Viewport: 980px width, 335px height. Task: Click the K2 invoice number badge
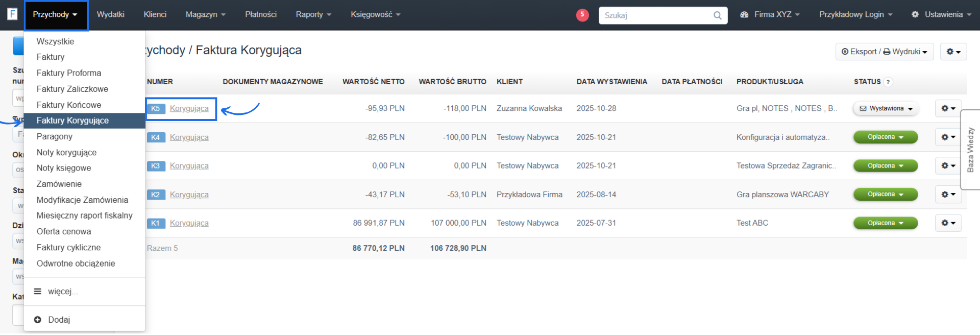[x=155, y=195]
